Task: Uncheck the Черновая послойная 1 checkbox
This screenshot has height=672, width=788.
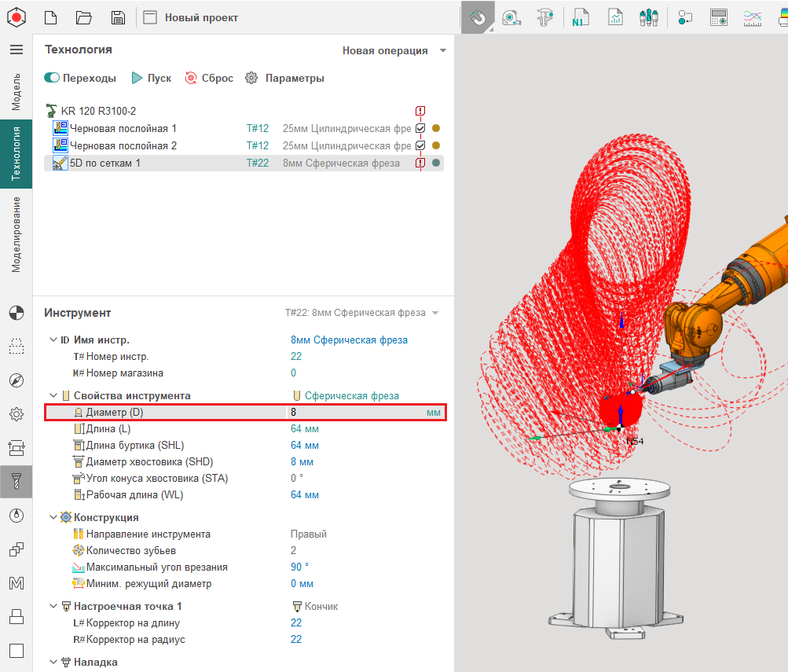Action: tap(420, 128)
